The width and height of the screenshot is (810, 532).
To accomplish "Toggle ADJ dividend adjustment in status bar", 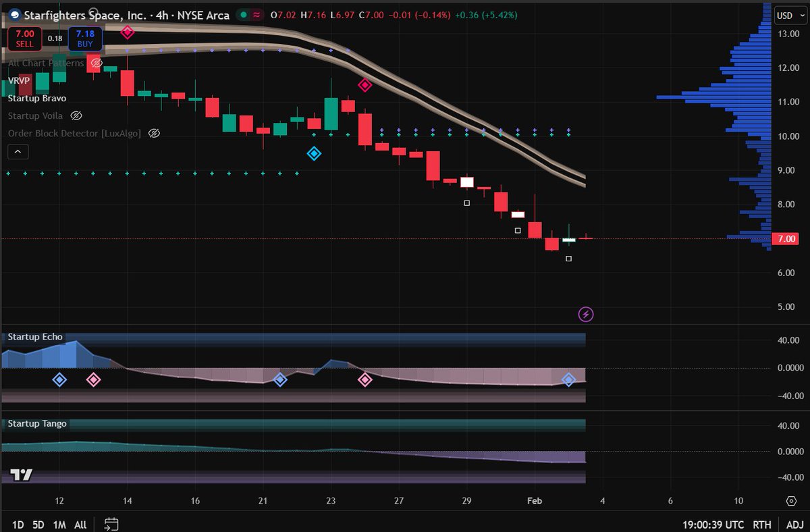I will click(x=796, y=524).
